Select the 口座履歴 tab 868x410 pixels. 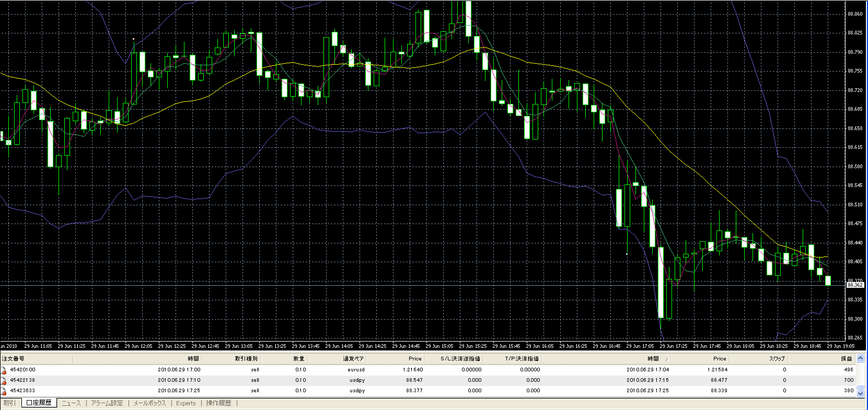pos(39,403)
